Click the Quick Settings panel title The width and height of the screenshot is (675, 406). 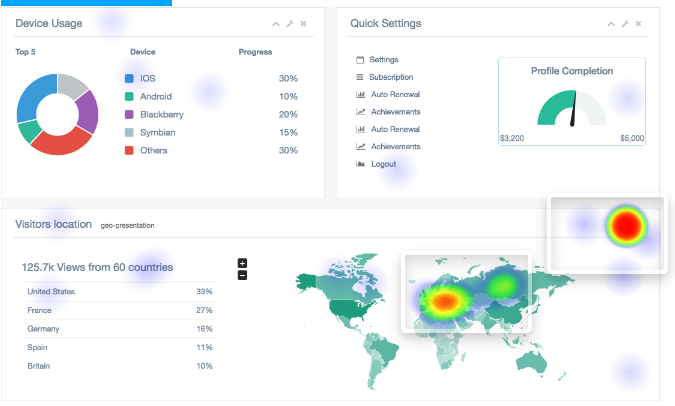click(386, 23)
